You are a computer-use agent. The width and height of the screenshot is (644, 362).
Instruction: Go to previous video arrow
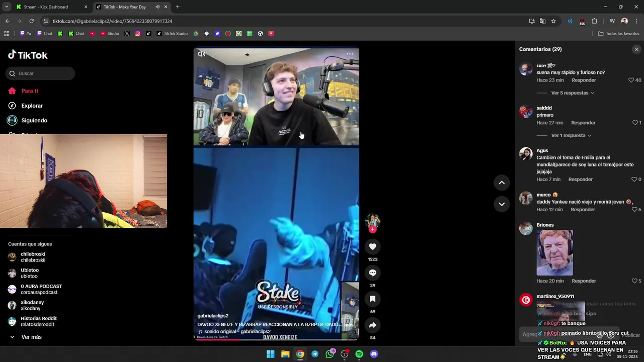(502, 183)
